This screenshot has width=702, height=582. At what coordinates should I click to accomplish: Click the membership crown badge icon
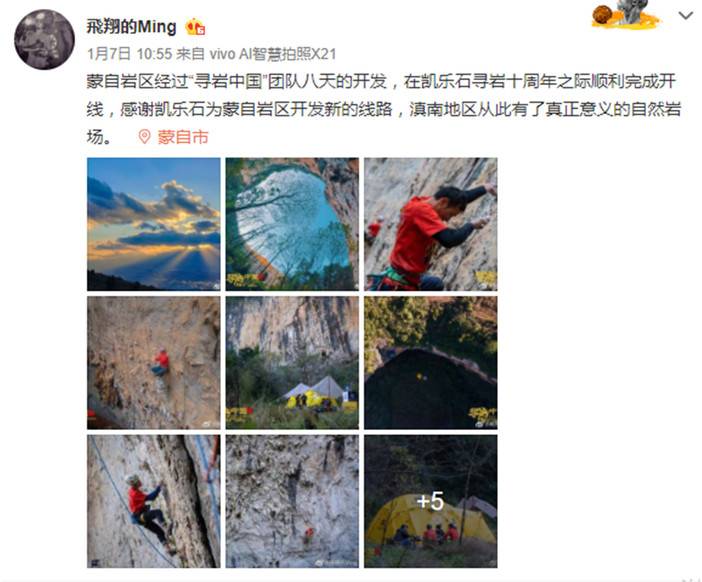(196, 27)
